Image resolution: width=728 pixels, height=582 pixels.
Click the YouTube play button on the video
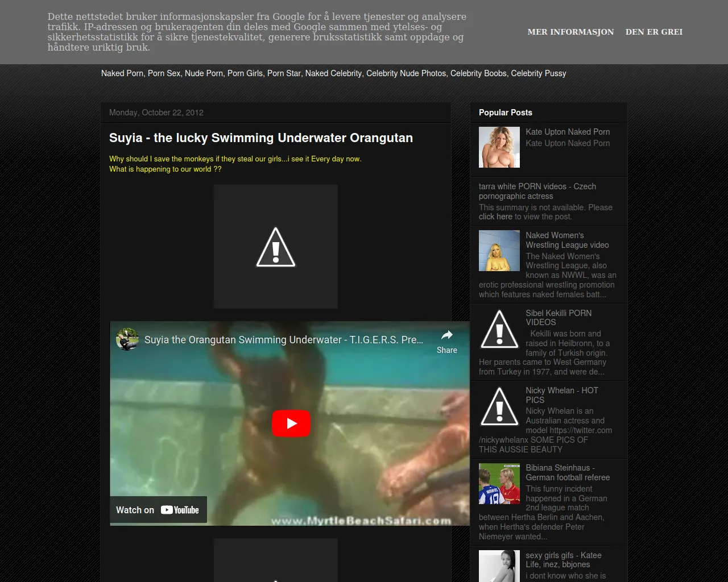(291, 423)
